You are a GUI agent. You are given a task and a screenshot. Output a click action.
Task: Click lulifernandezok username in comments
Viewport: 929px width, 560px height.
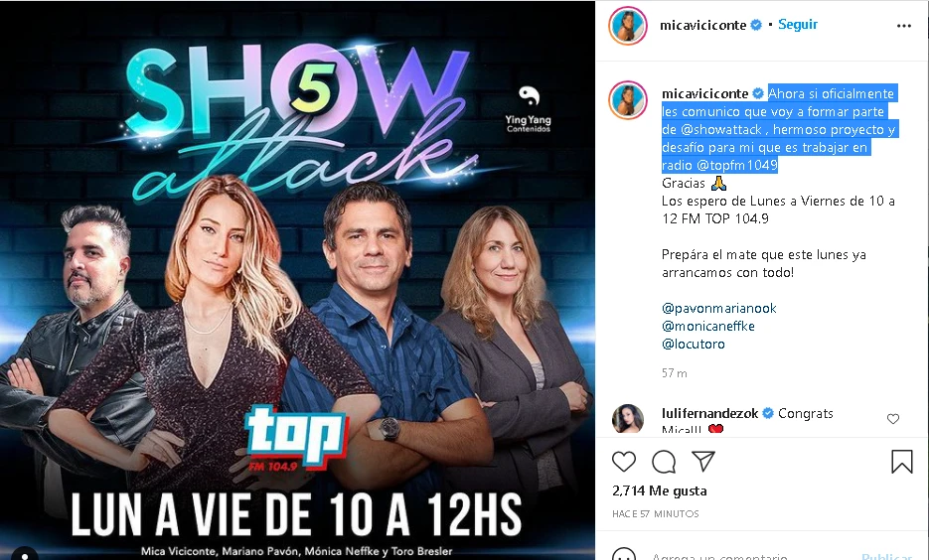click(709, 413)
